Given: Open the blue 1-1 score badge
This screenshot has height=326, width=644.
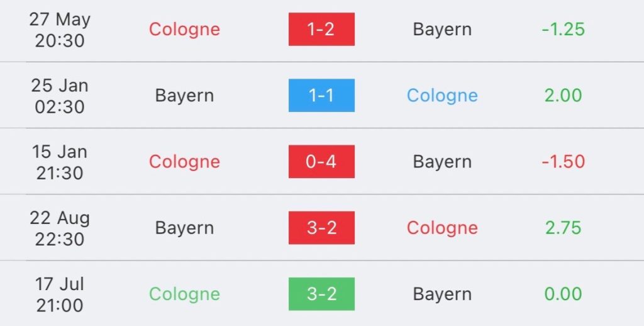Looking at the screenshot, I should [321, 96].
